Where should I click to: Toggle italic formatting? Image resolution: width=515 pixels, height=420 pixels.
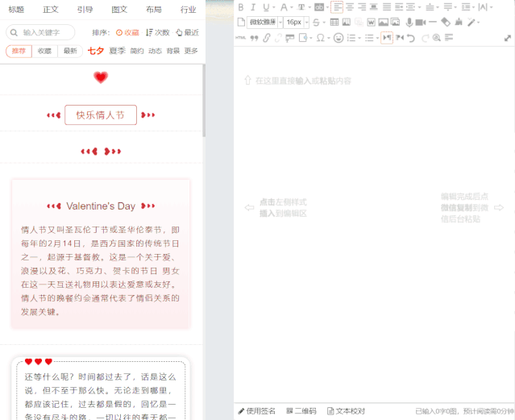click(253, 7)
